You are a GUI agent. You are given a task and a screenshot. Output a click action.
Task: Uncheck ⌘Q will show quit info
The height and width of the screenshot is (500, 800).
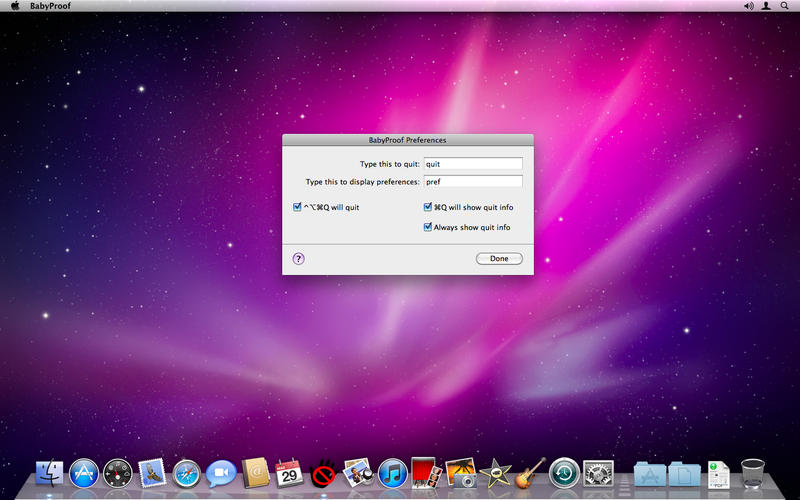click(428, 207)
